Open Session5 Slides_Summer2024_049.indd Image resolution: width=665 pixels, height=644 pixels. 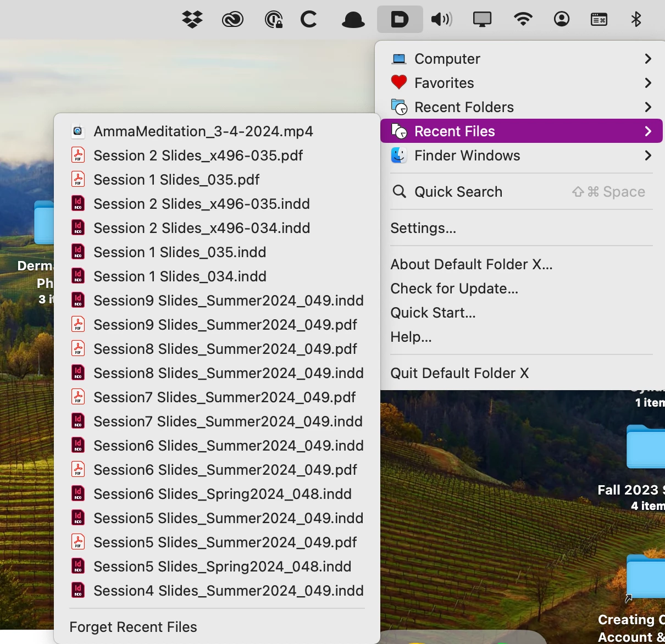[217, 518]
